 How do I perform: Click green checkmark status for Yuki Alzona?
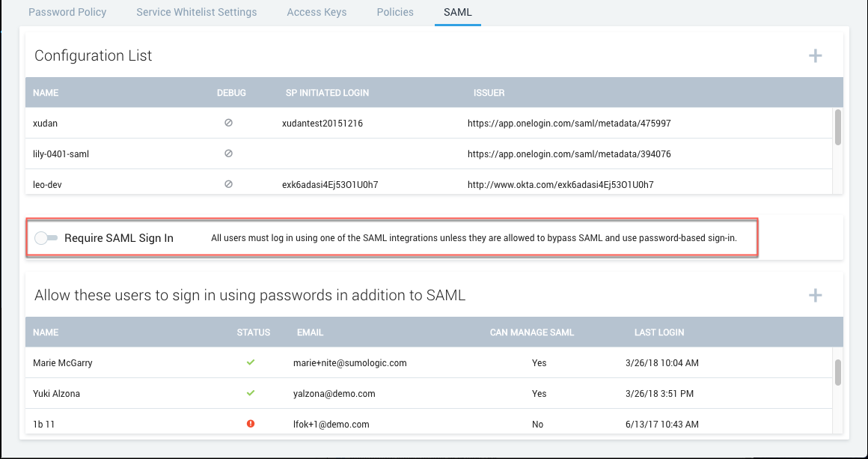click(251, 393)
